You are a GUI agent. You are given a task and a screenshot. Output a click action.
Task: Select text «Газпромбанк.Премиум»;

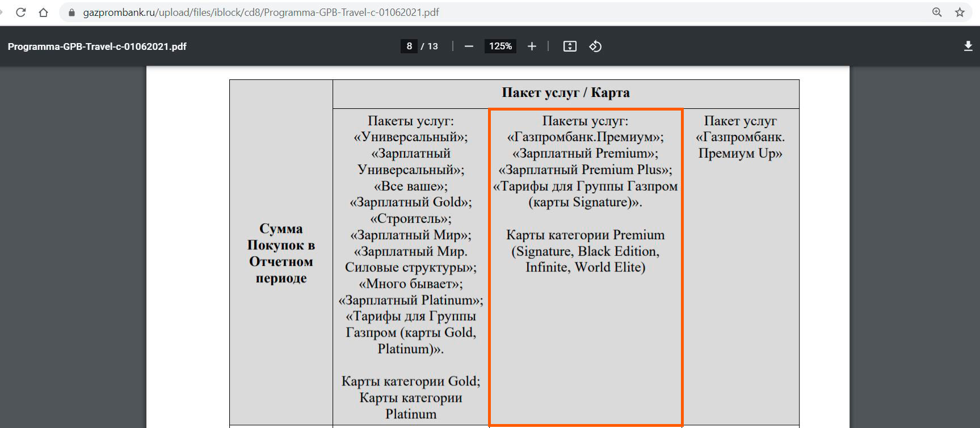(585, 137)
